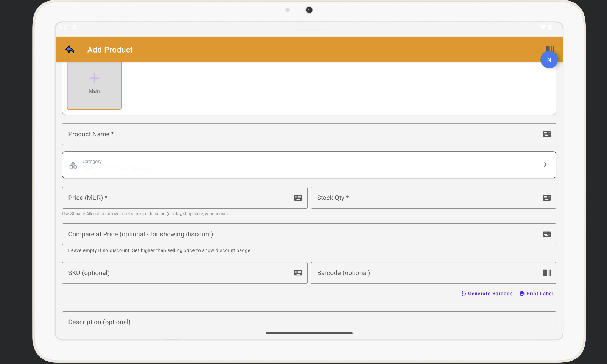Tap the Wi-Fi status icon
The height and width of the screenshot is (364, 607).
pos(543,27)
